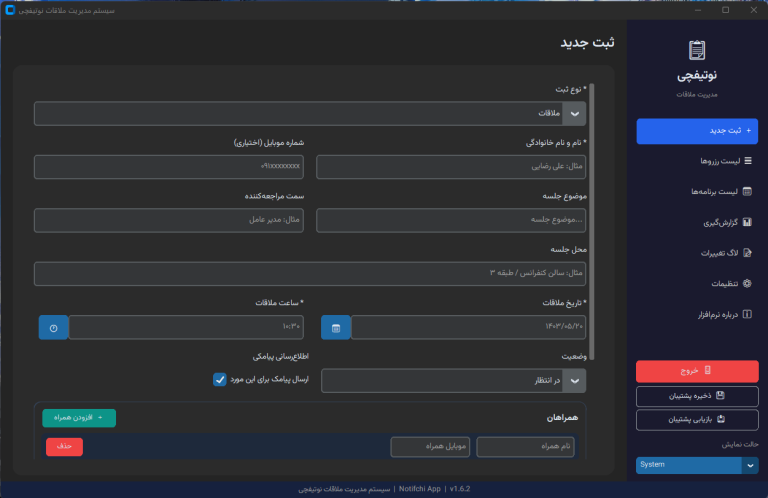Click the list icon beside لیست رزروها

[x=748, y=161]
